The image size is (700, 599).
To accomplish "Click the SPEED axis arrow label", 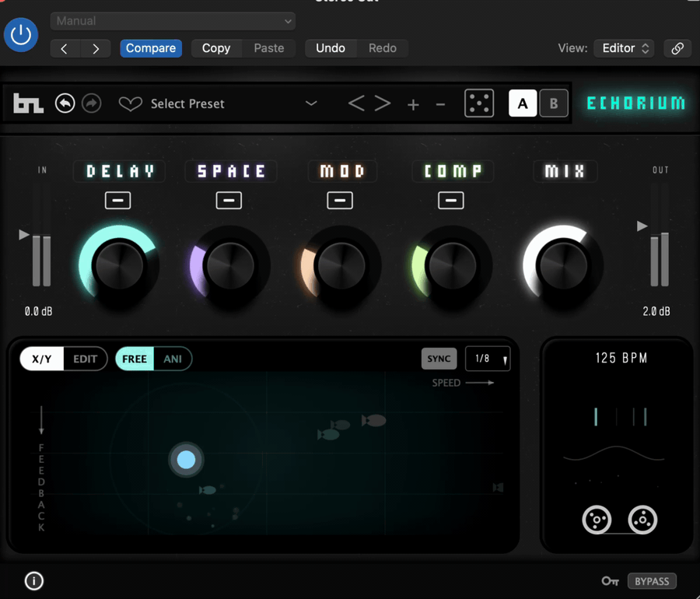I will click(x=463, y=383).
